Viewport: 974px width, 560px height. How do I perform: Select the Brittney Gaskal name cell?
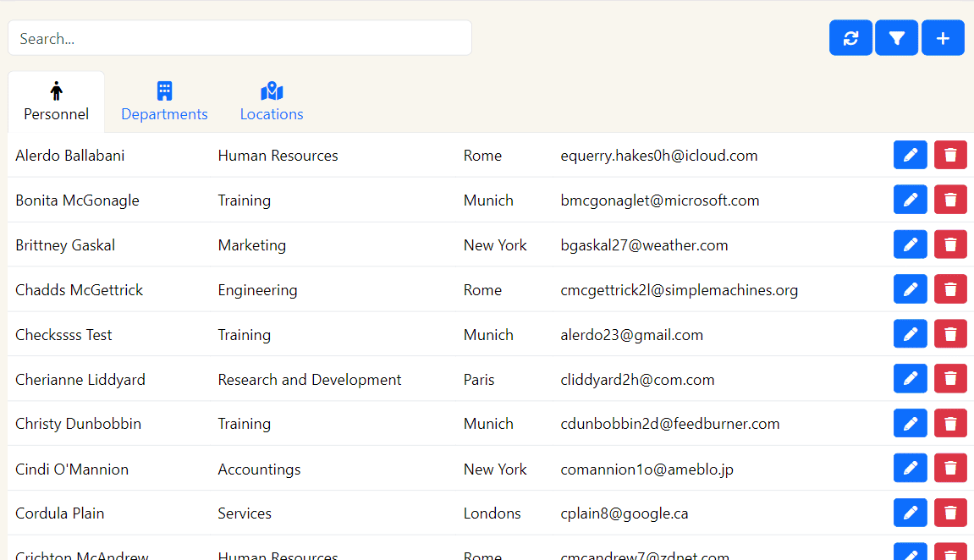click(x=65, y=245)
